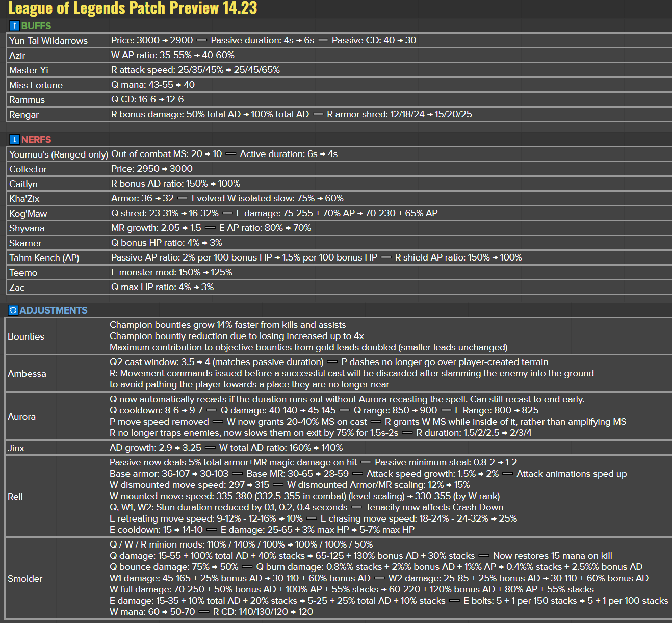Select the red NERFS section header
This screenshot has height=623, width=672.
[36, 139]
